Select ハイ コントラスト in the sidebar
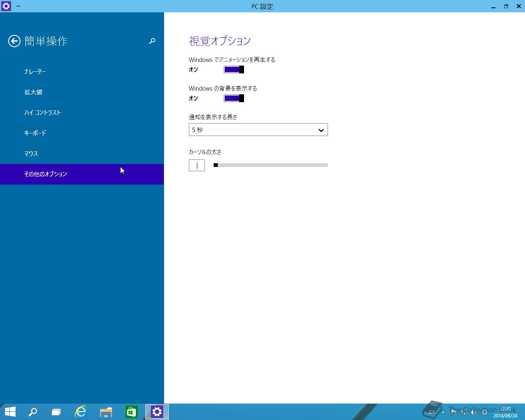The width and height of the screenshot is (525, 420). [82, 113]
